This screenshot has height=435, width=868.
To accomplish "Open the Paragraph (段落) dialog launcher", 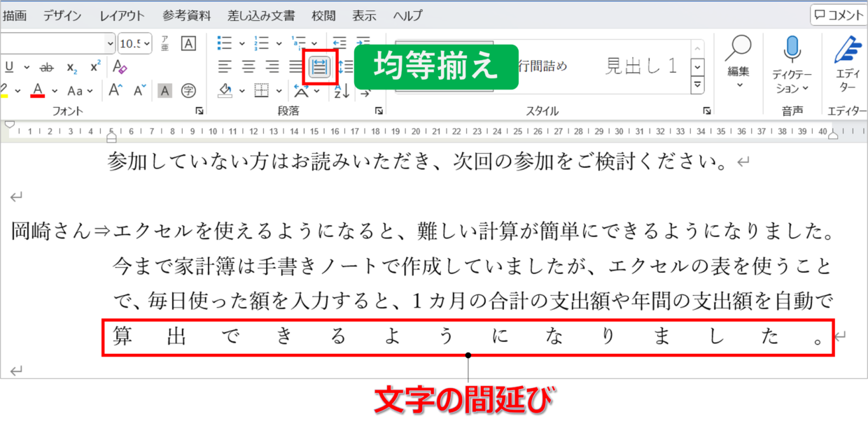I will coord(379,110).
